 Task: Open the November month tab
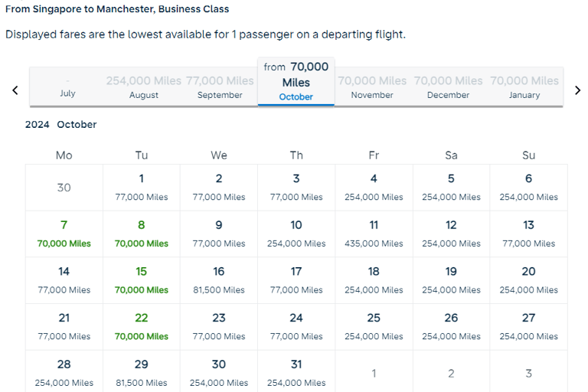click(372, 87)
